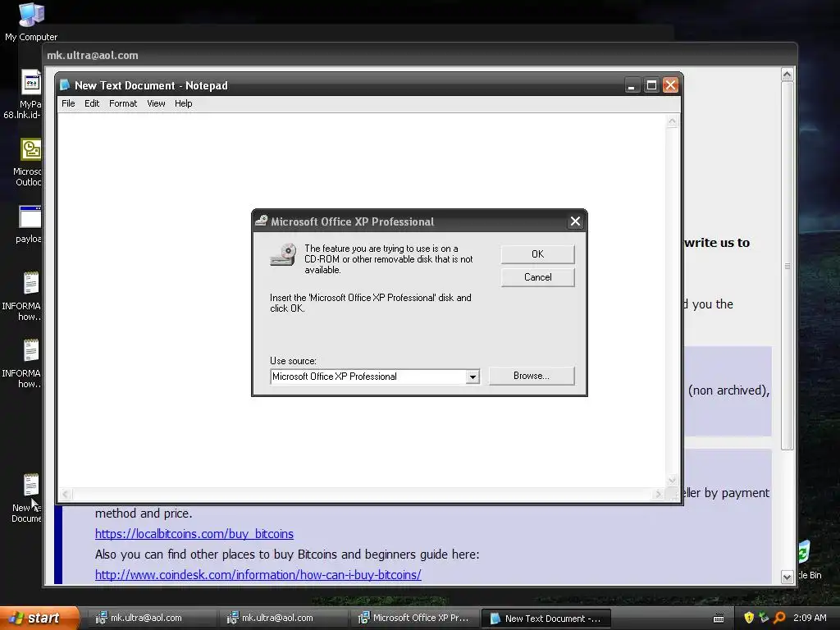Click the Notepad title bar icon
840x630 pixels.
tap(65, 85)
